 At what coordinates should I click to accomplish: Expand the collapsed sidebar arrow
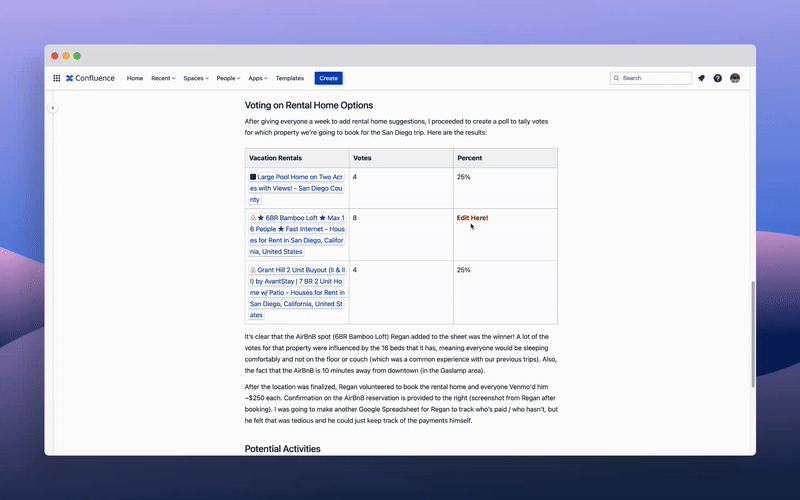click(53, 108)
